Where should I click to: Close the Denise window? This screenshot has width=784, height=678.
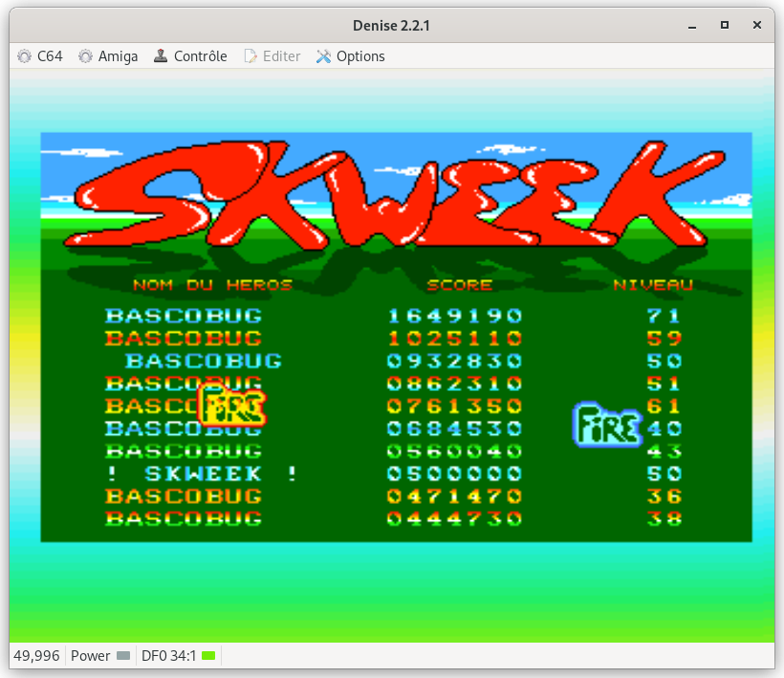point(757,25)
